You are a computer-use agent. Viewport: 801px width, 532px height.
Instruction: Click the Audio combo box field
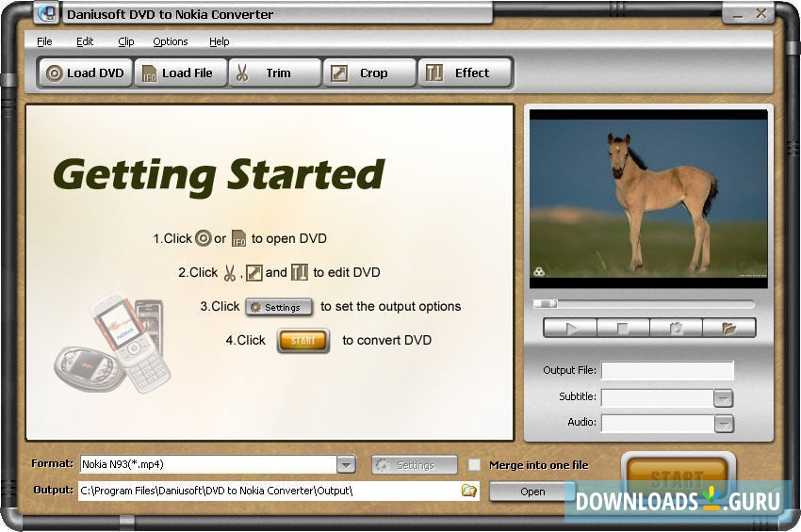(658, 424)
